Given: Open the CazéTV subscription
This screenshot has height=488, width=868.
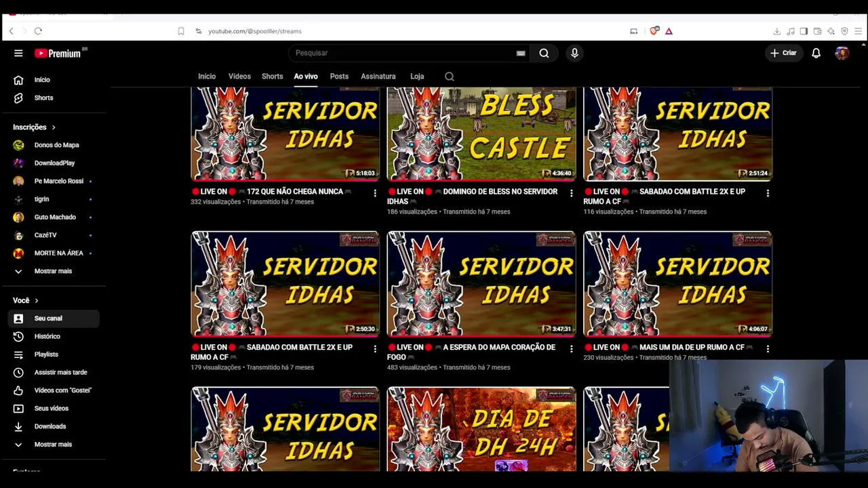Looking at the screenshot, I should [x=54, y=235].
